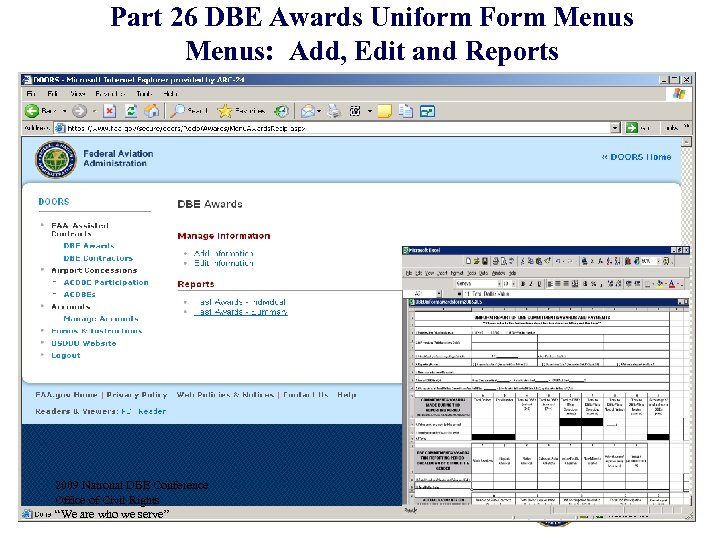The height and width of the screenshot is (540, 720).
Task: Click the Excel Undo icon
Action: 557,261
